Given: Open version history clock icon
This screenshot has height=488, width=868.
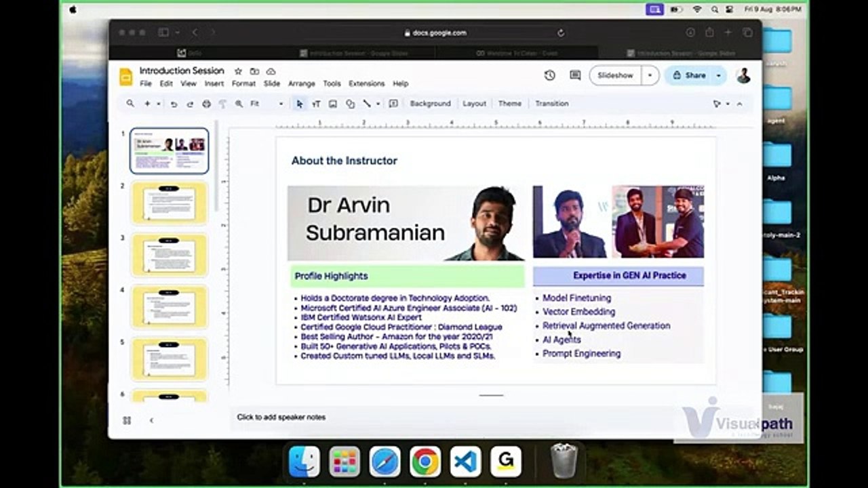Looking at the screenshot, I should (550, 75).
